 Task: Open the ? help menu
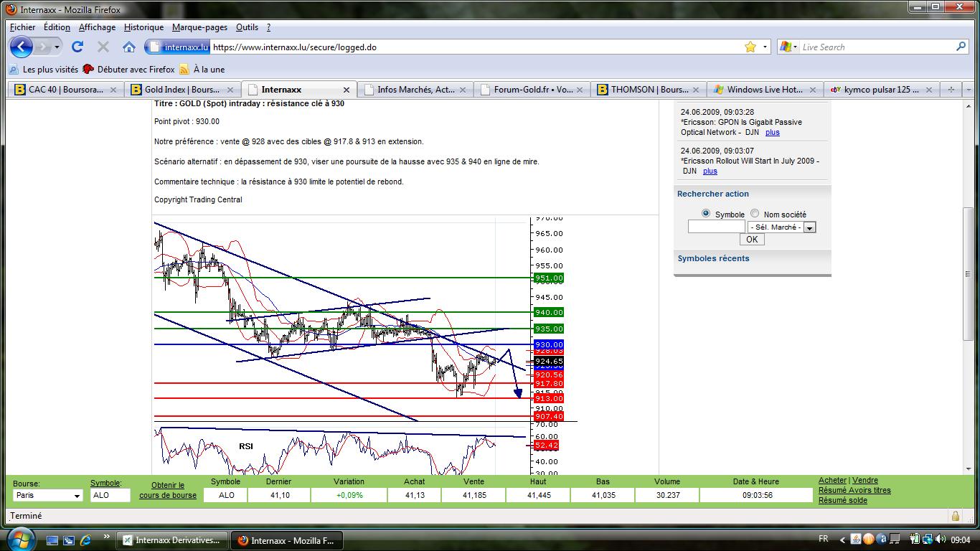click(x=268, y=27)
